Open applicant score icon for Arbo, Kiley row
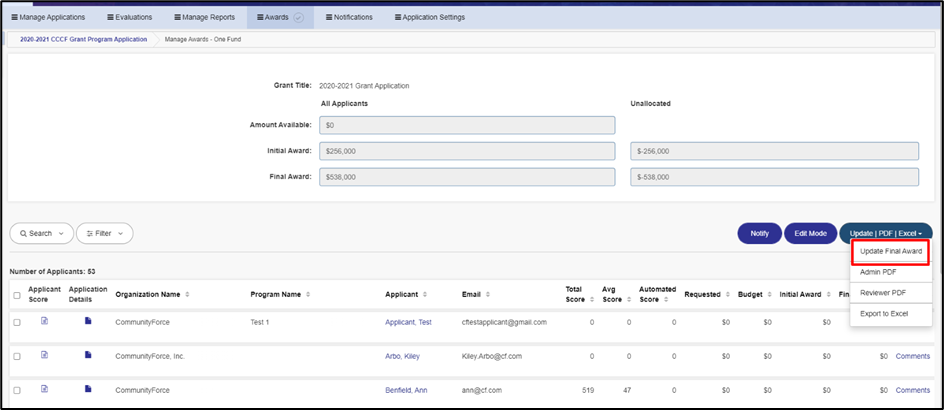 click(44, 355)
